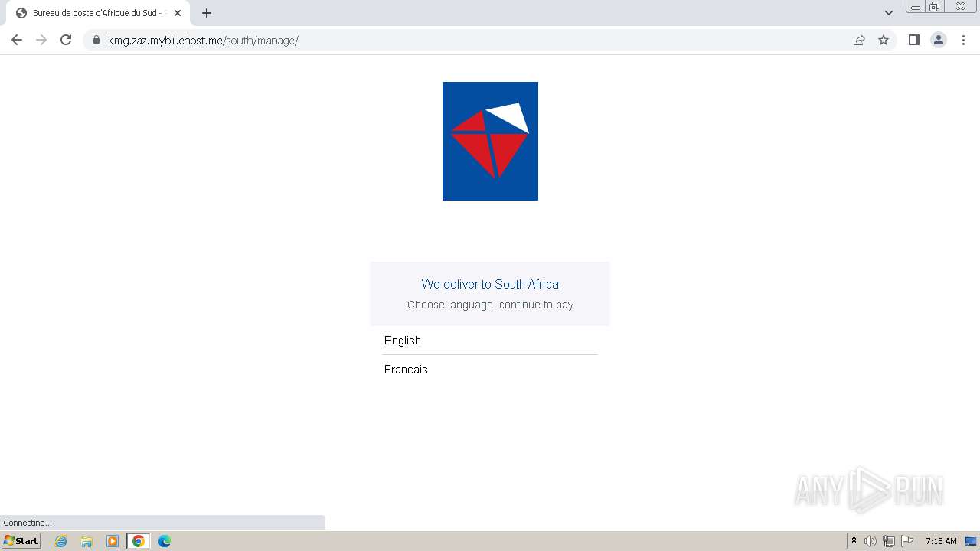The height and width of the screenshot is (551, 980).
Task: Minimize the Chrome window
Action: click(x=916, y=7)
